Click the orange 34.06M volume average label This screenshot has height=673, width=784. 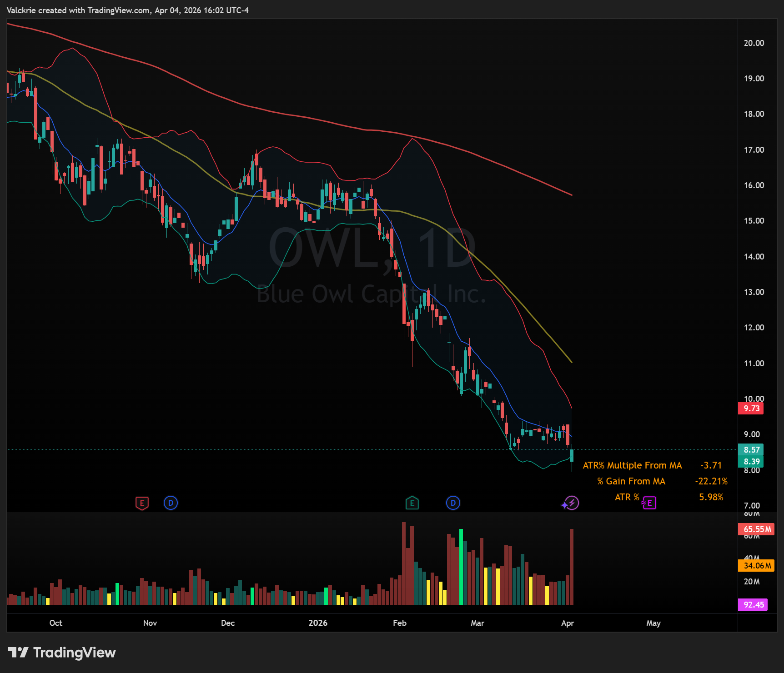coord(756,566)
